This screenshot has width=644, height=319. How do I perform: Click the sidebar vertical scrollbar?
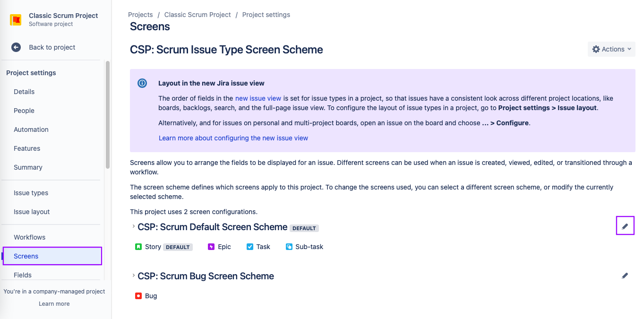pos(108,115)
